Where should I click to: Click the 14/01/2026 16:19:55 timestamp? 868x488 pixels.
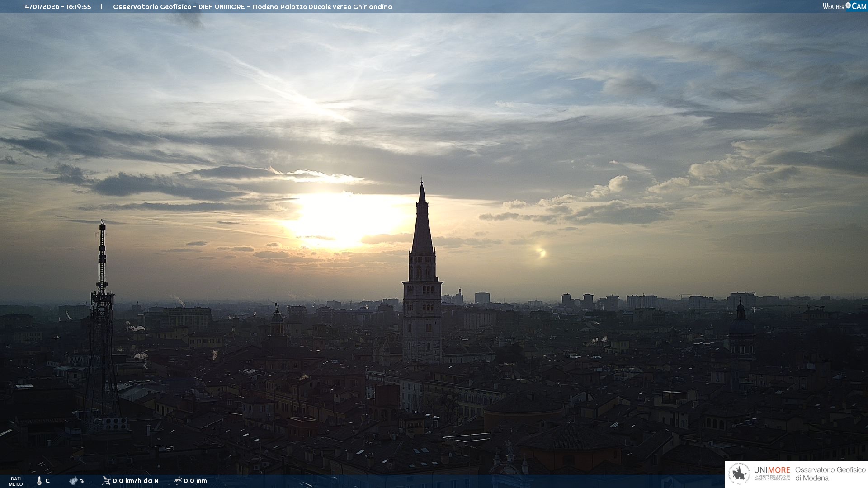click(57, 7)
